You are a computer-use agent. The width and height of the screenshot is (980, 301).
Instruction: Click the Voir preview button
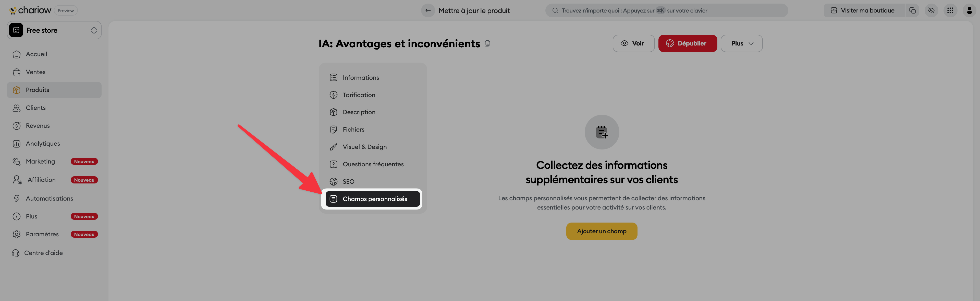tap(633, 43)
